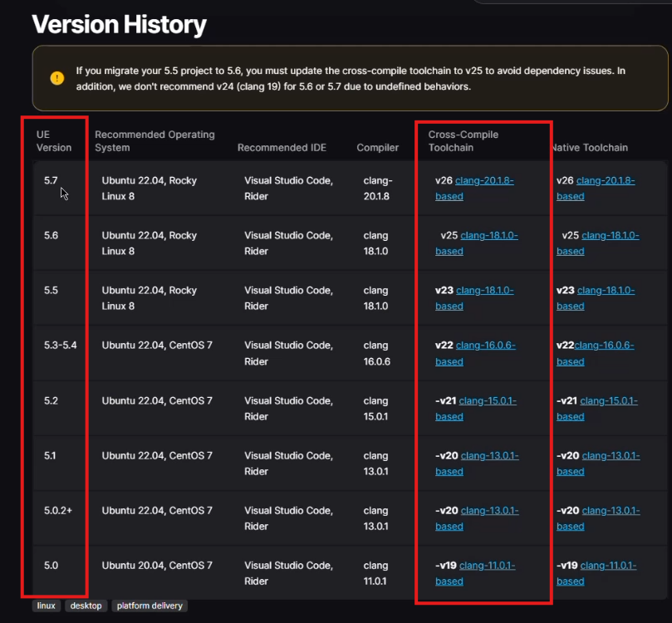Screen dimensions: 672x623
Task: Click the clang-20.1.8 compiler cell
Action: tap(378, 189)
